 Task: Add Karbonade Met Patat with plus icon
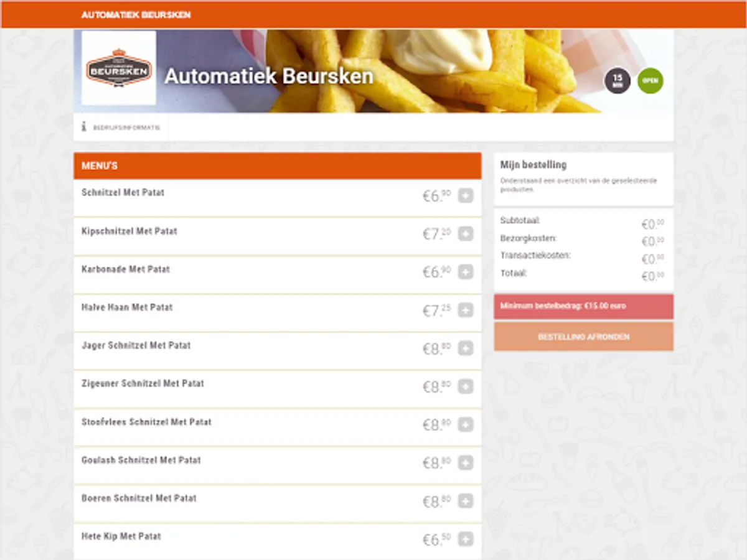[466, 272]
